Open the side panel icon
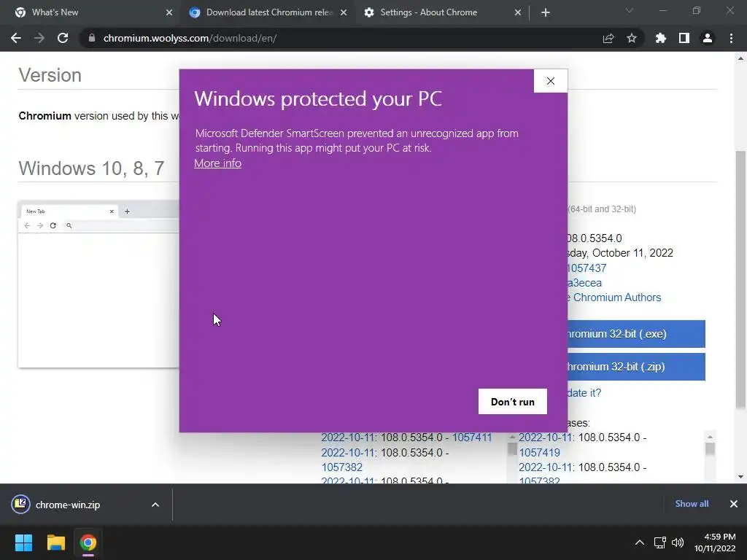The height and width of the screenshot is (560, 747). 684,38
